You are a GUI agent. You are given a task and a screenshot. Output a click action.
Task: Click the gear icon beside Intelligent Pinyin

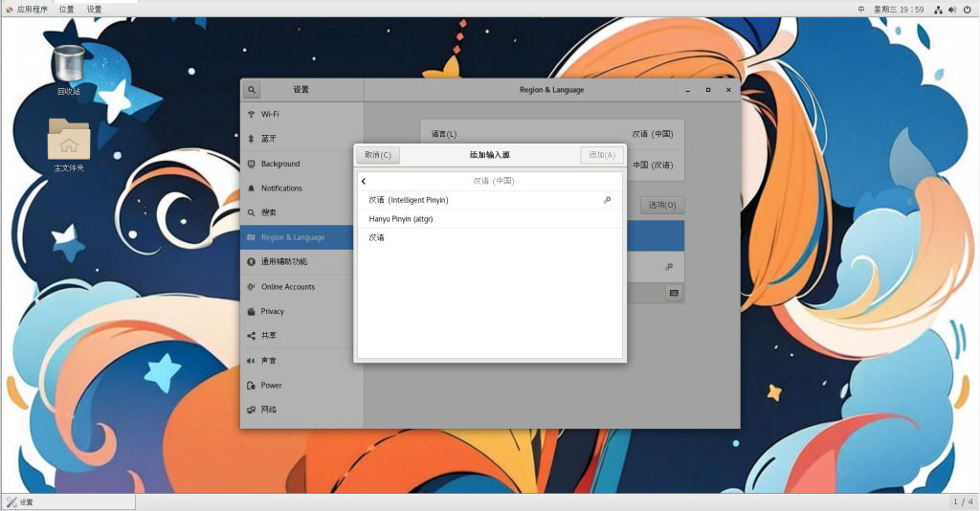[607, 200]
